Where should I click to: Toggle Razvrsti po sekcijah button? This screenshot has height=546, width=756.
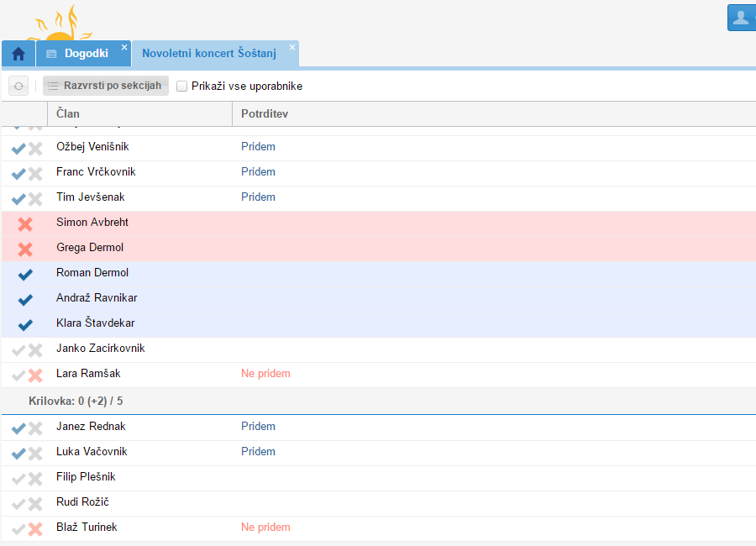pos(106,86)
